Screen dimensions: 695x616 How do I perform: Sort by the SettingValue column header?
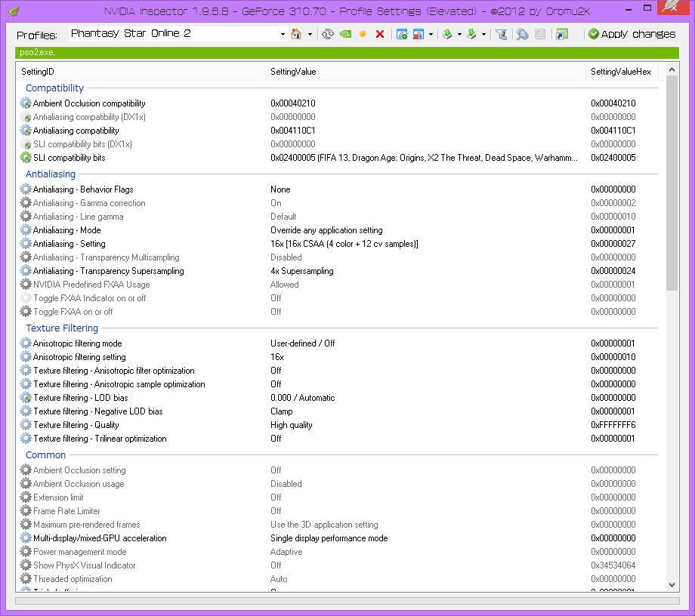tap(425, 72)
